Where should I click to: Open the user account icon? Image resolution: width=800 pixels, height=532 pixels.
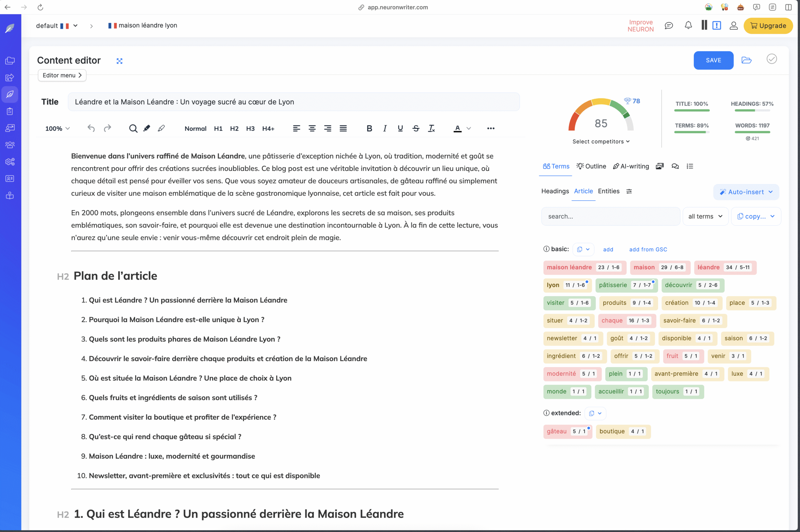[x=733, y=25]
